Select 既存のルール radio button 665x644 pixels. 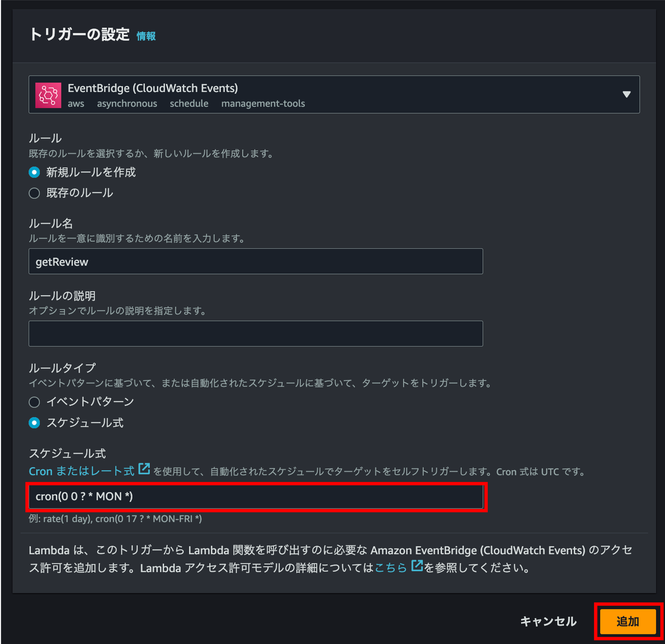[x=34, y=193]
